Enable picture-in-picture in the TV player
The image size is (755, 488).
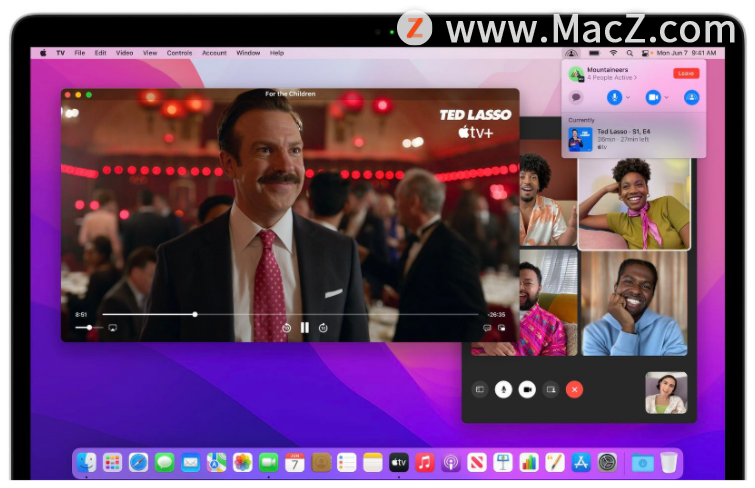(x=502, y=328)
